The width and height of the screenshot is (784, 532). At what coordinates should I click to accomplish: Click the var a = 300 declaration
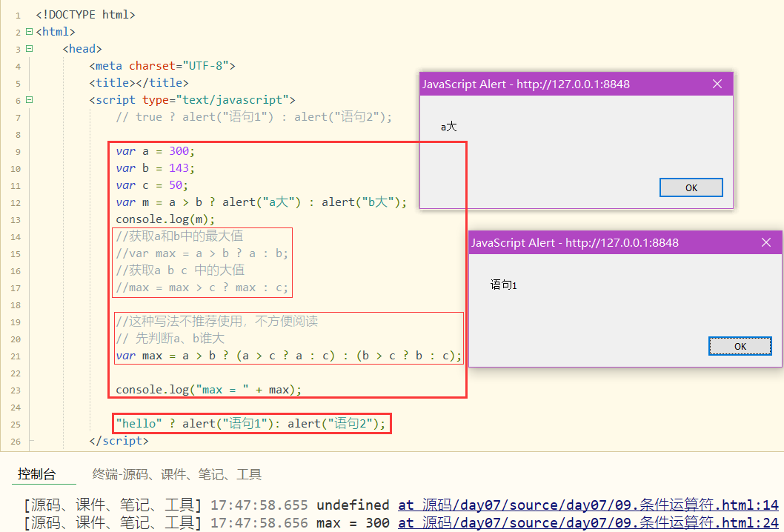click(156, 150)
